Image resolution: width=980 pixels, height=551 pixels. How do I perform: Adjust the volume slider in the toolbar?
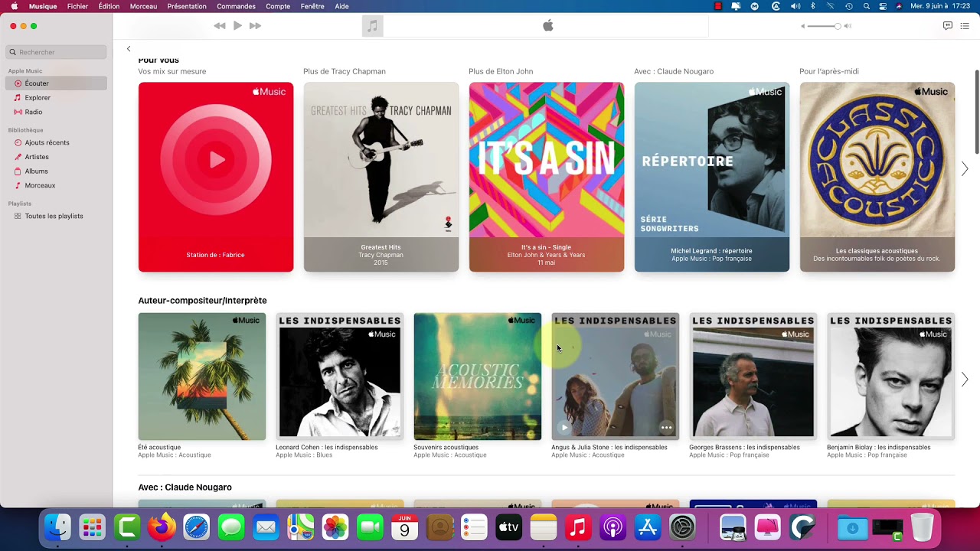click(x=825, y=26)
